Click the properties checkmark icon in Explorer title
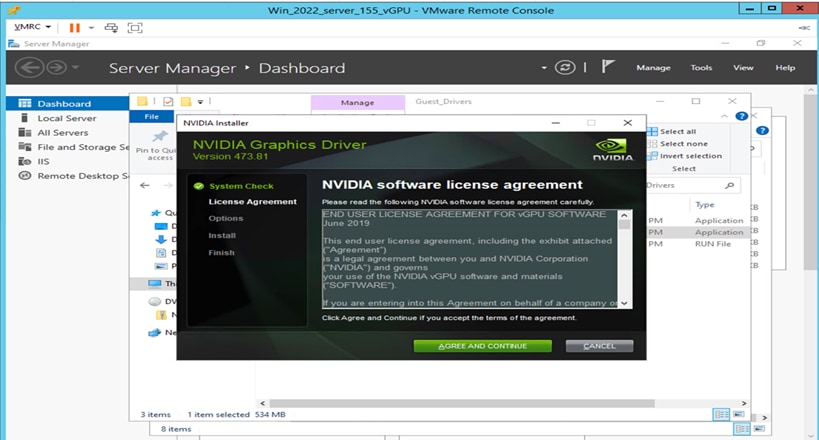The width and height of the screenshot is (819, 440). 168,101
